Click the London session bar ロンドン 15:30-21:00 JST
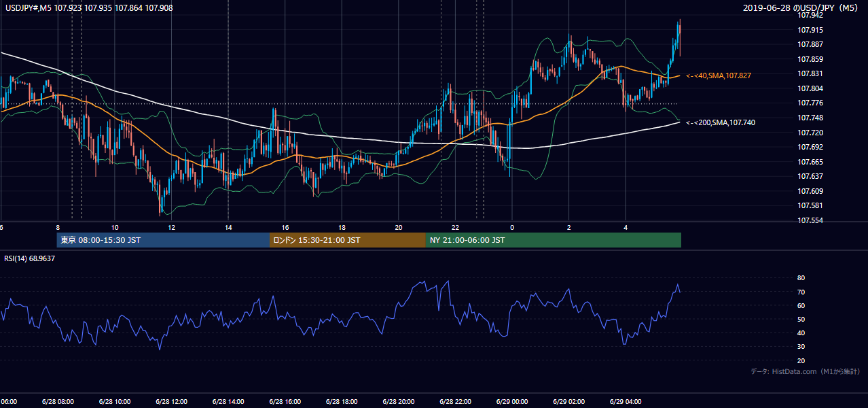This screenshot has width=868, height=408. [x=348, y=240]
